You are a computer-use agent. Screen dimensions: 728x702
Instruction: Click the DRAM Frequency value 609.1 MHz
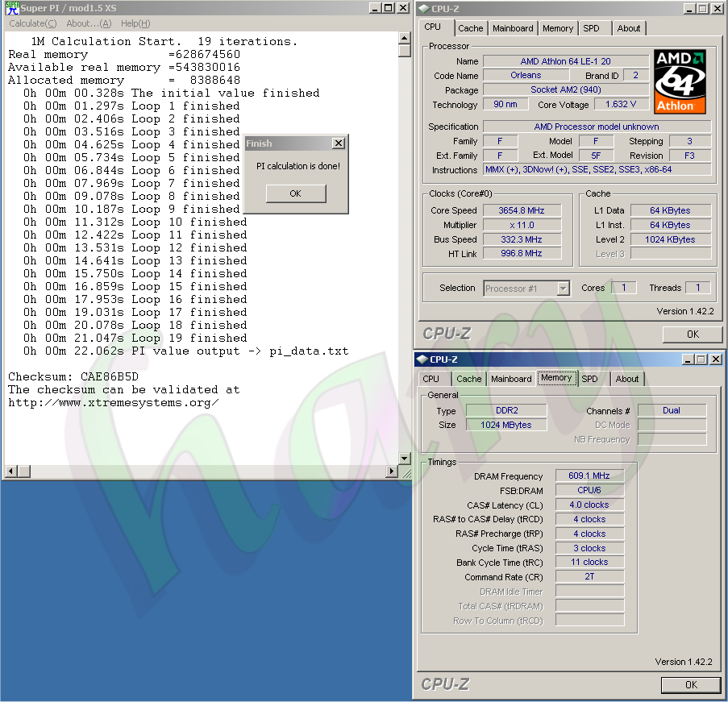(x=589, y=476)
